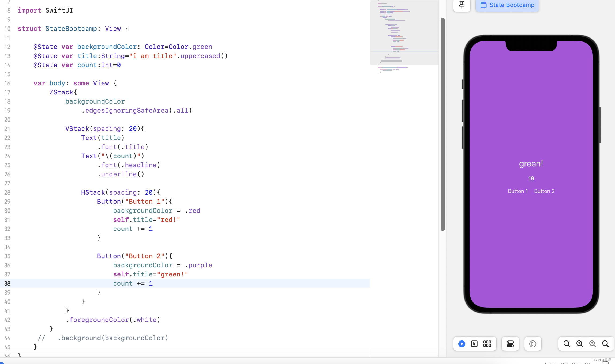Open the preview variants grid
615x364 pixels.
pos(487,344)
